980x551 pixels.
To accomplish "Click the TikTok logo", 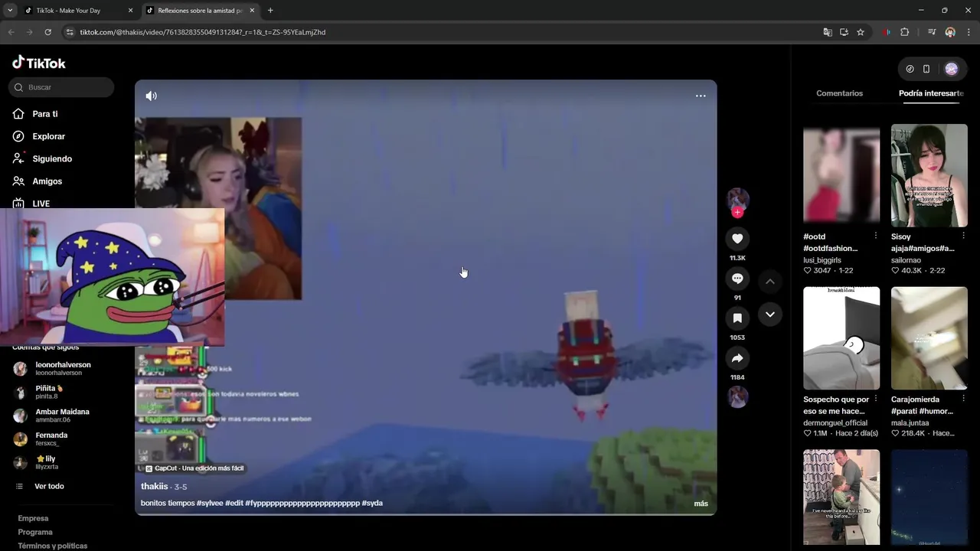I will 39,63.
